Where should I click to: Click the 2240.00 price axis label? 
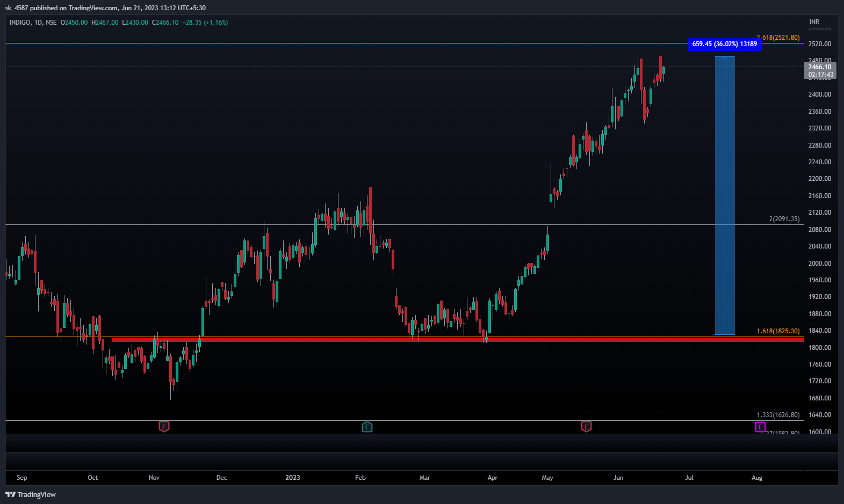[820, 162]
